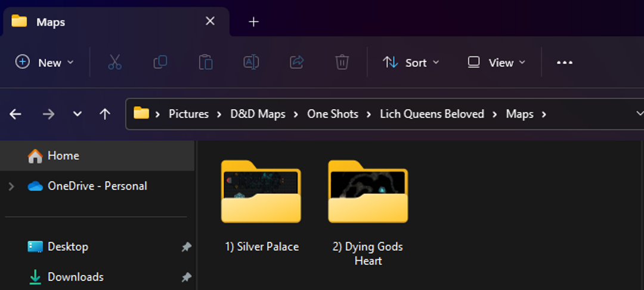Select Home in navigation pane
This screenshot has height=290, width=644.
coord(97,156)
